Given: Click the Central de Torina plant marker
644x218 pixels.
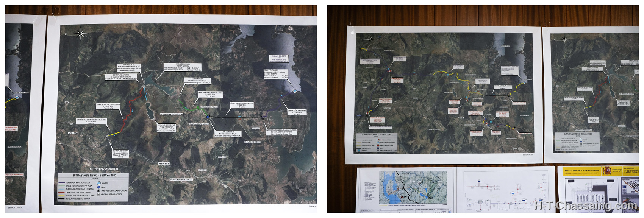Looking at the screenshot, I should coord(108,135).
